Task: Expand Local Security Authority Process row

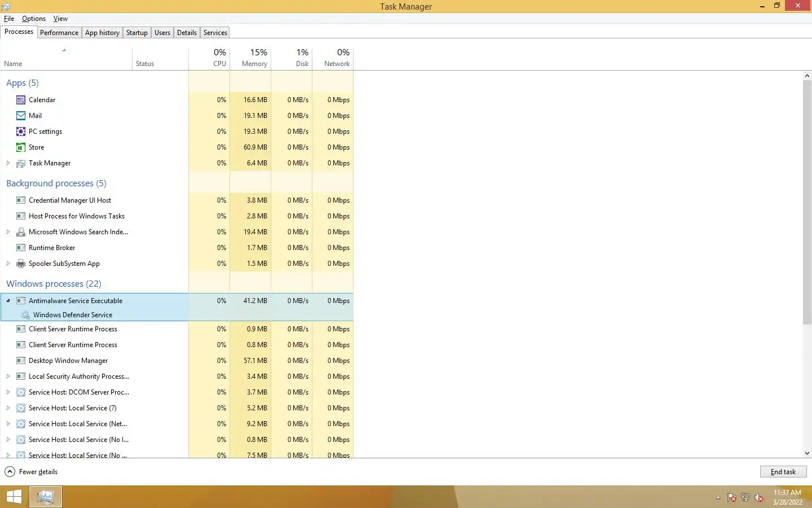Action: 8,376
